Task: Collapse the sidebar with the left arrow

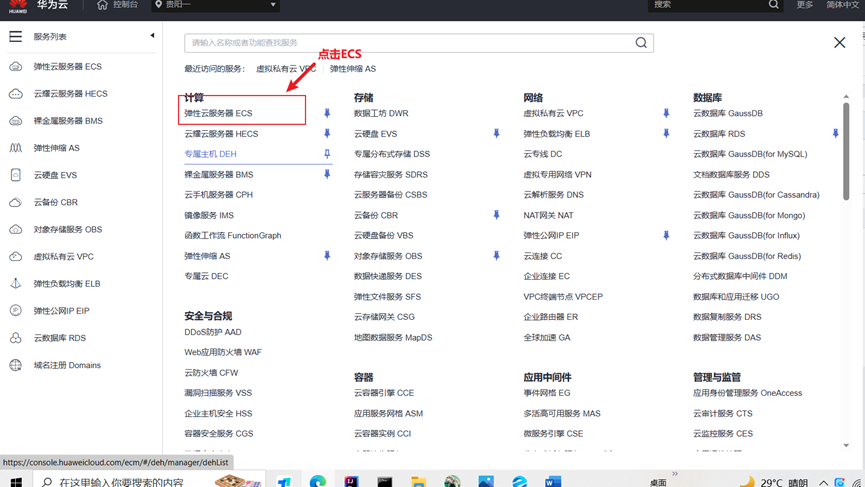Action: point(152,36)
